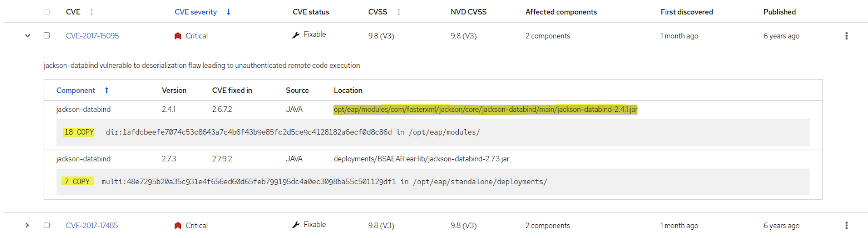Click the Component column ascending sort arrow

tap(107, 91)
